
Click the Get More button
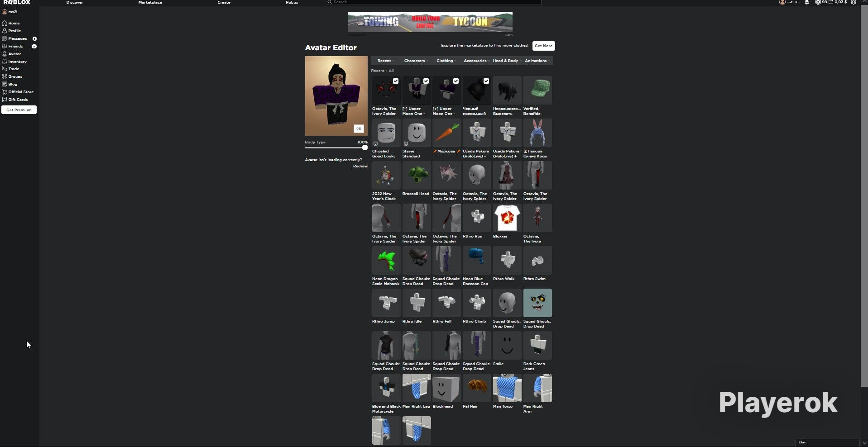[543, 46]
